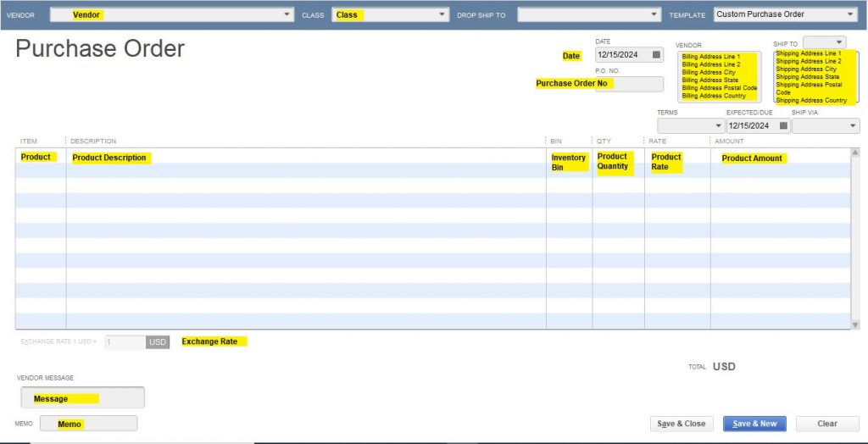Screen dimensions: 868x444
Task: Click the vendor billing address box
Action: point(719,77)
